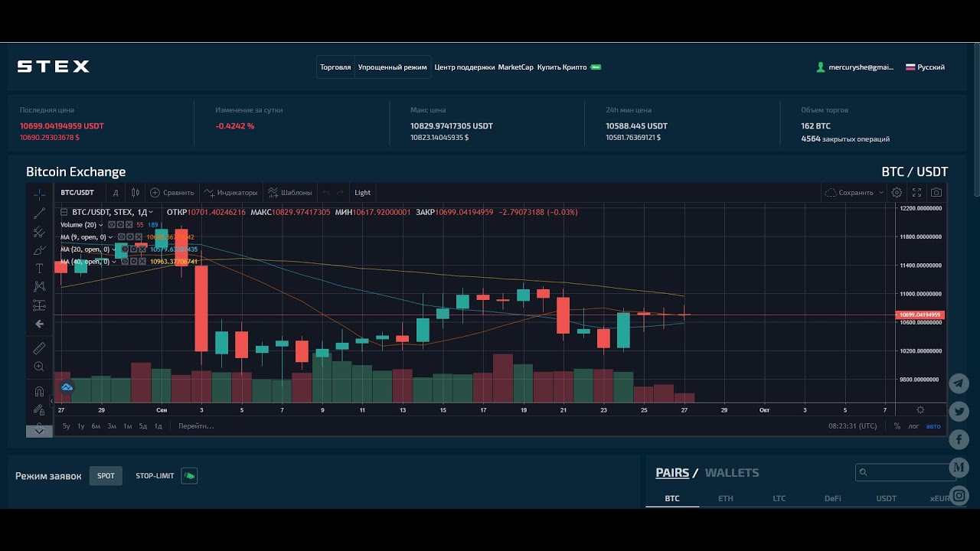
Task: Hide the MA (20, open, 0) indicator
Action: pyautogui.click(x=125, y=249)
